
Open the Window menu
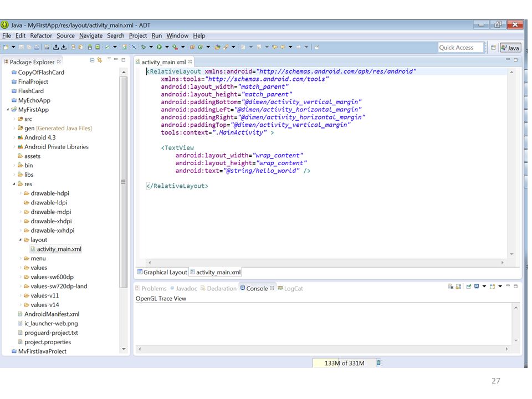177,35
